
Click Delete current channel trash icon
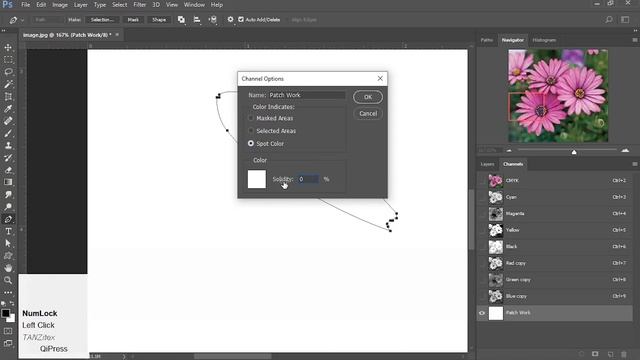tap(624, 354)
